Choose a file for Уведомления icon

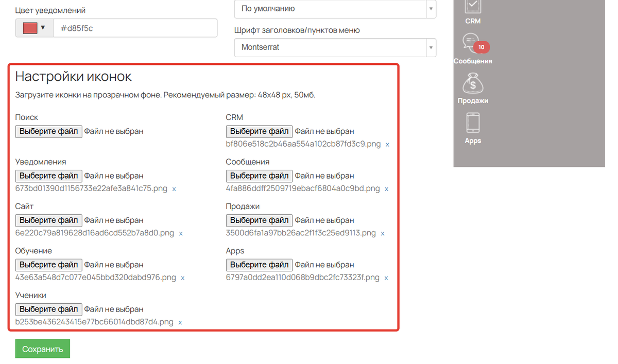click(x=49, y=176)
